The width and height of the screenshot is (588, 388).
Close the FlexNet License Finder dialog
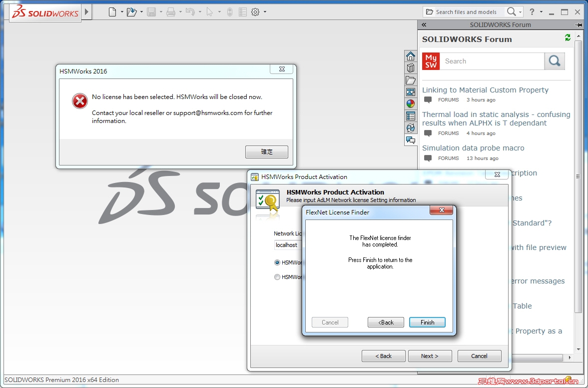point(442,210)
